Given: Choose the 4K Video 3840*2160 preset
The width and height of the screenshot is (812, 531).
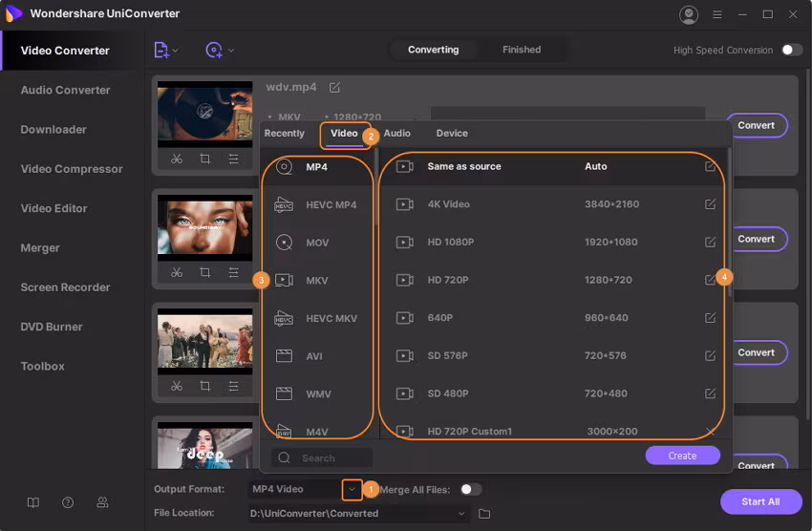Looking at the screenshot, I should pos(555,204).
